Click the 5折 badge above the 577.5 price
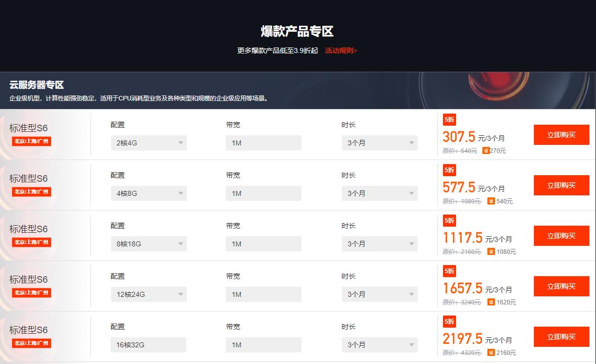This screenshot has height=364, width=596. 450,170
